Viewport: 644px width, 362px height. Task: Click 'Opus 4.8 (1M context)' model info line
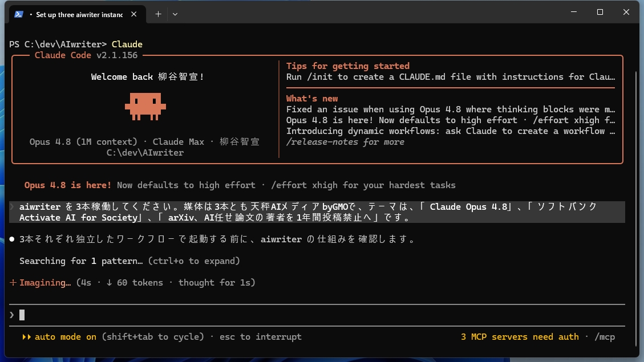click(x=144, y=142)
